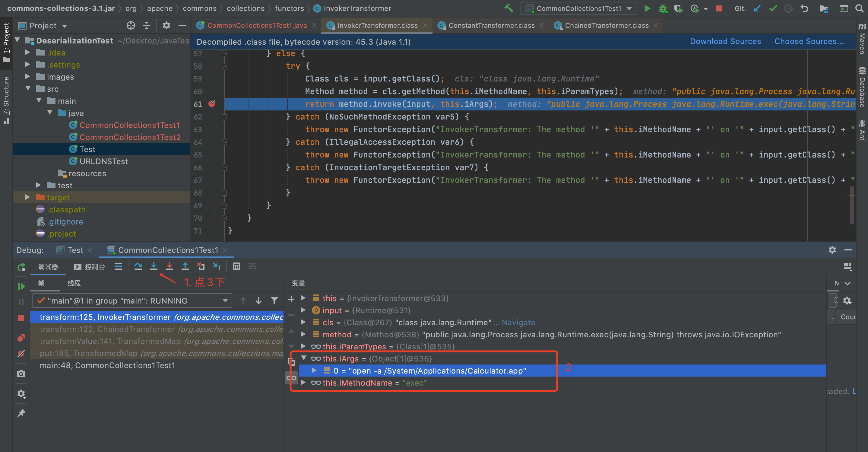Collapse the src folder
The height and width of the screenshot is (452, 868).
28,89
